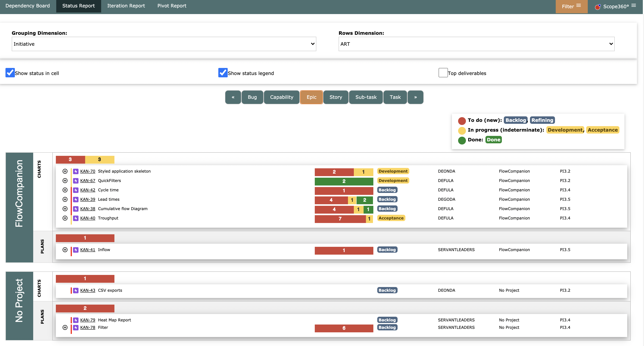644x346 pixels.
Task: Click the next issue types » arrow
Action: [415, 97]
